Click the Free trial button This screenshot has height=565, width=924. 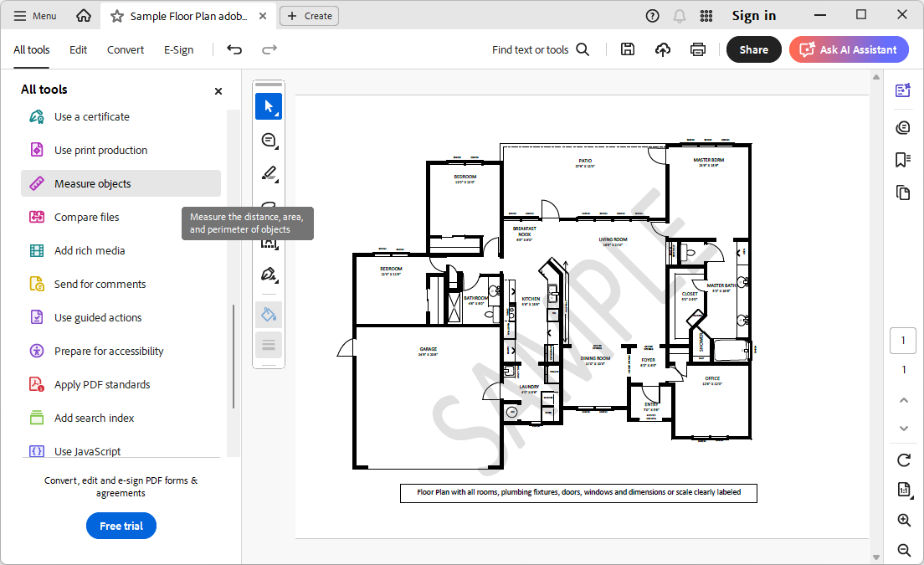(x=121, y=526)
